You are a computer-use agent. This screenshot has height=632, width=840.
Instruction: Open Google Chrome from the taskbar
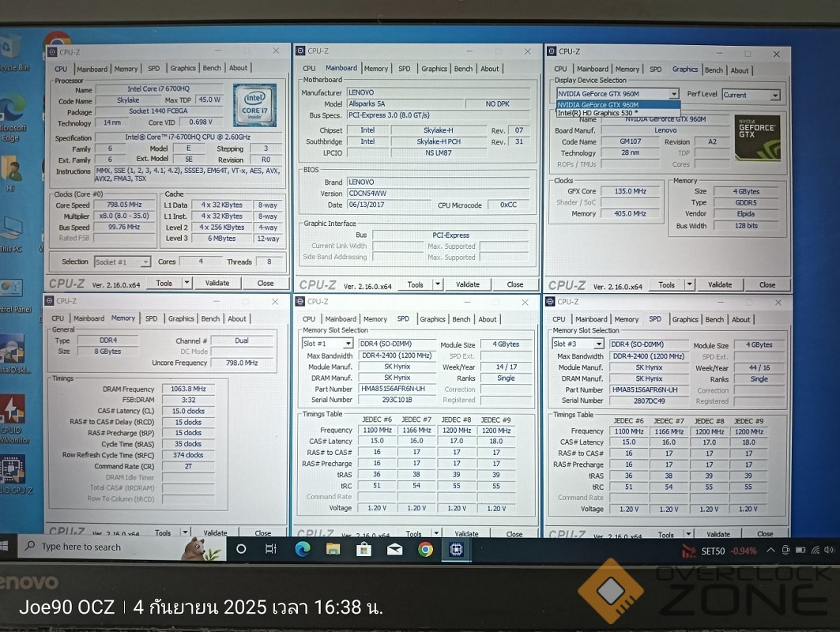pyautogui.click(x=425, y=549)
